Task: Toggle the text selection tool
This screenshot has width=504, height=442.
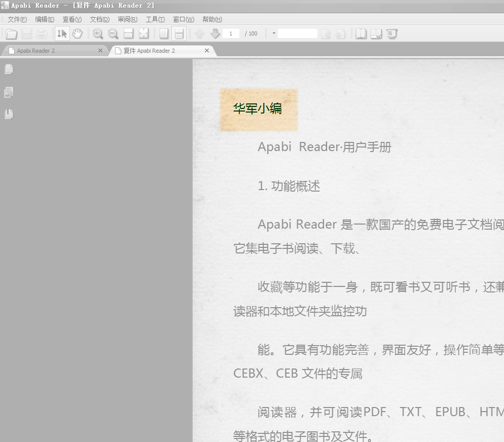Action: (x=62, y=33)
